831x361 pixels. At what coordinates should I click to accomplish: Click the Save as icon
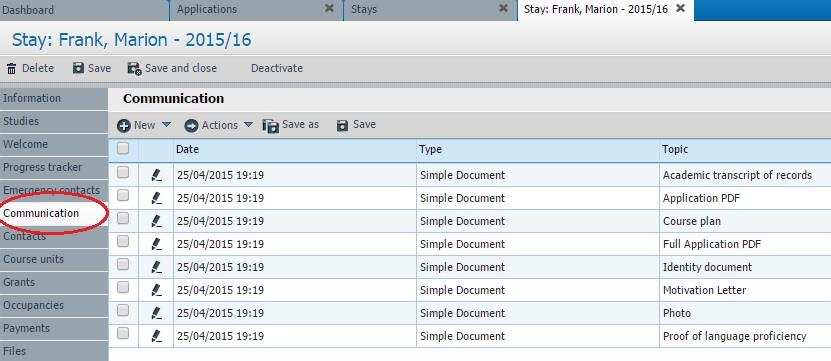point(270,126)
